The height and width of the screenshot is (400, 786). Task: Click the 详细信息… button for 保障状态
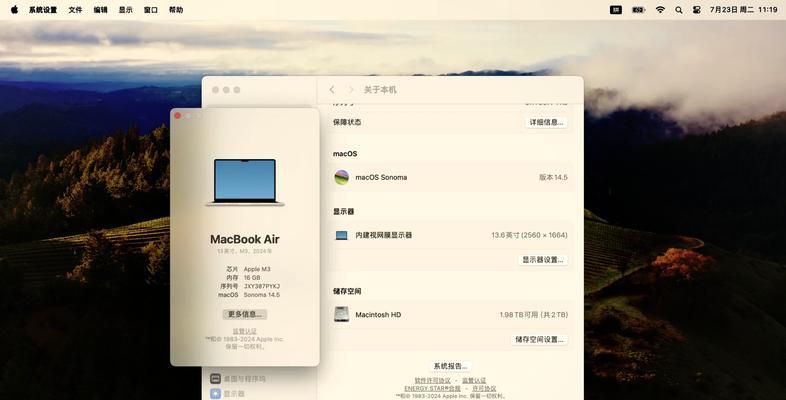pos(546,122)
